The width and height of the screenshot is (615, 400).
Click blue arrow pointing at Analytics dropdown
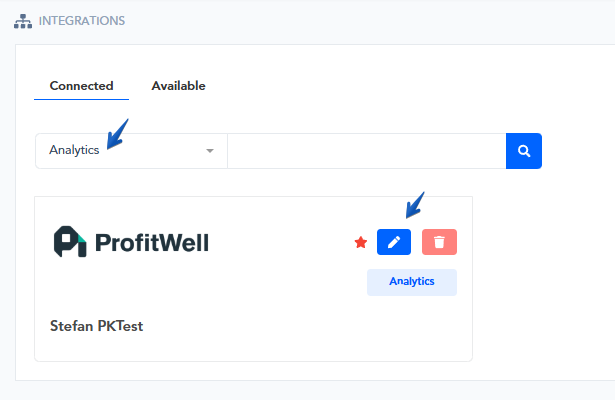117,132
